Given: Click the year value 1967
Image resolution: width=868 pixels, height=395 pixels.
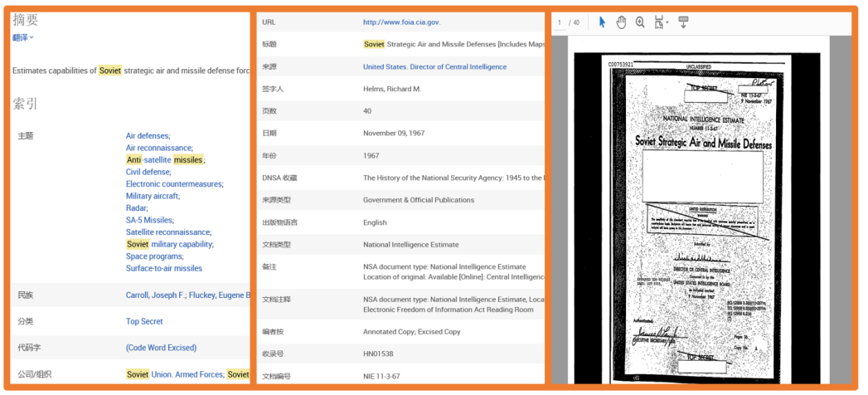Looking at the screenshot, I should (x=371, y=156).
